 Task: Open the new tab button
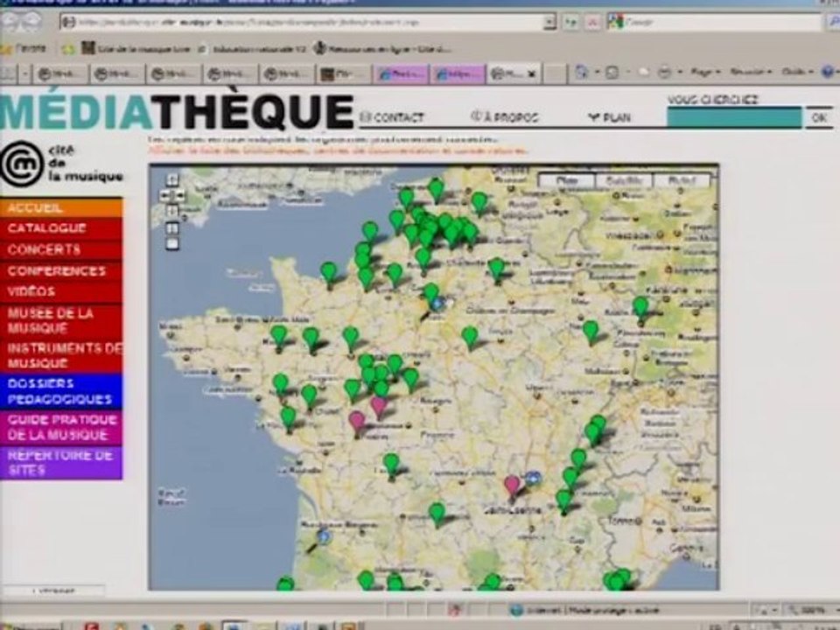(x=556, y=73)
